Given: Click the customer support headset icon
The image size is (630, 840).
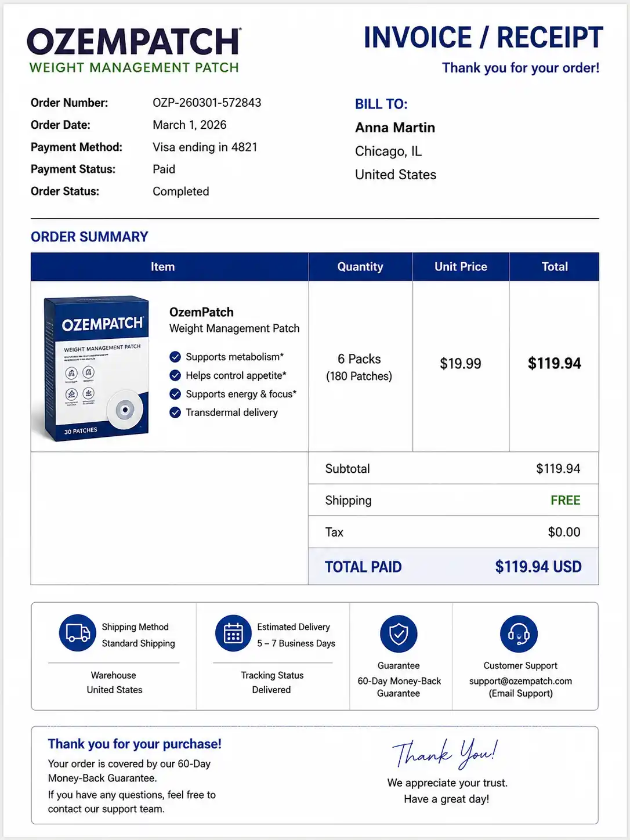Looking at the screenshot, I should pos(519,633).
